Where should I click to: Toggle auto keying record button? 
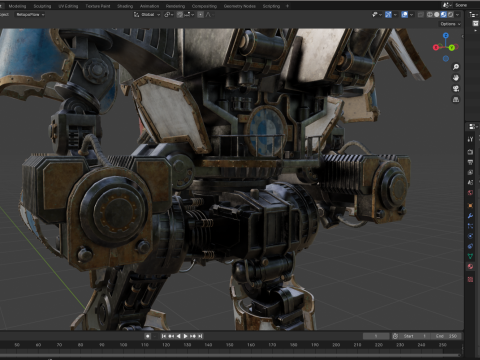(148, 336)
